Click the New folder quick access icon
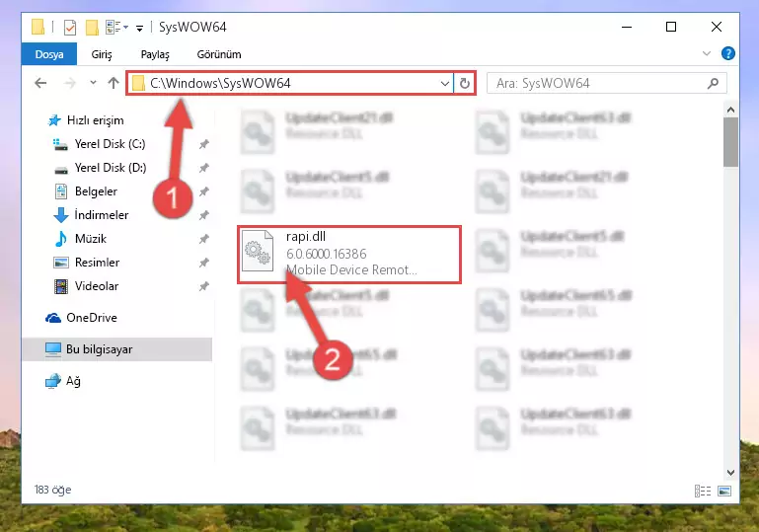The image size is (759, 532). tap(92, 27)
